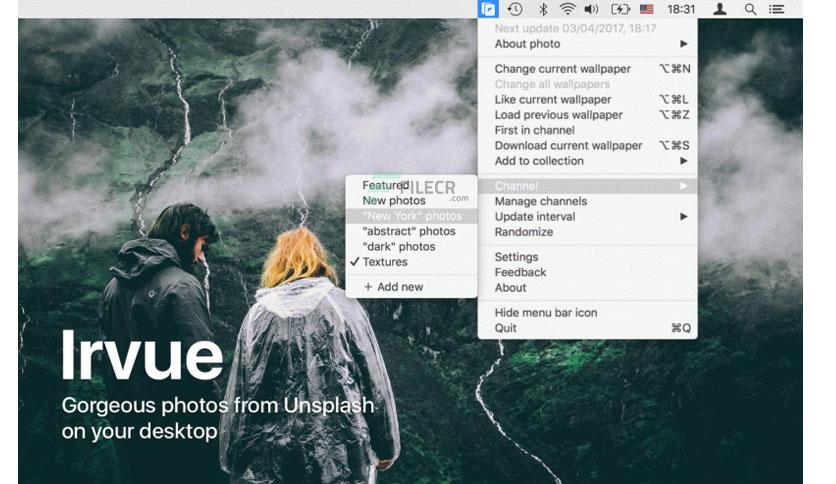Screen dimensions: 836x484
Task: Open Settings from the menu
Action: 588,257
